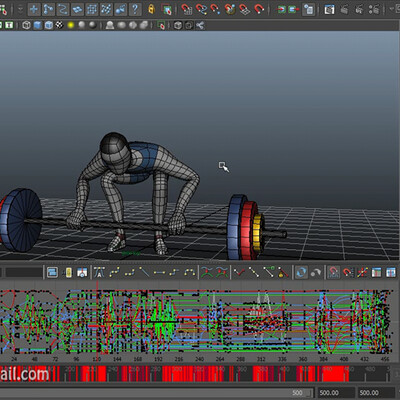400x400 pixels.
Task: Click the output connections icon
Action: (x=294, y=9)
